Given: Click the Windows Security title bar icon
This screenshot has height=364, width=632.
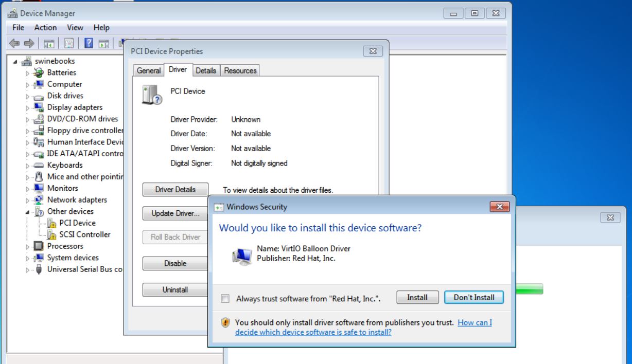Looking at the screenshot, I should (x=219, y=207).
